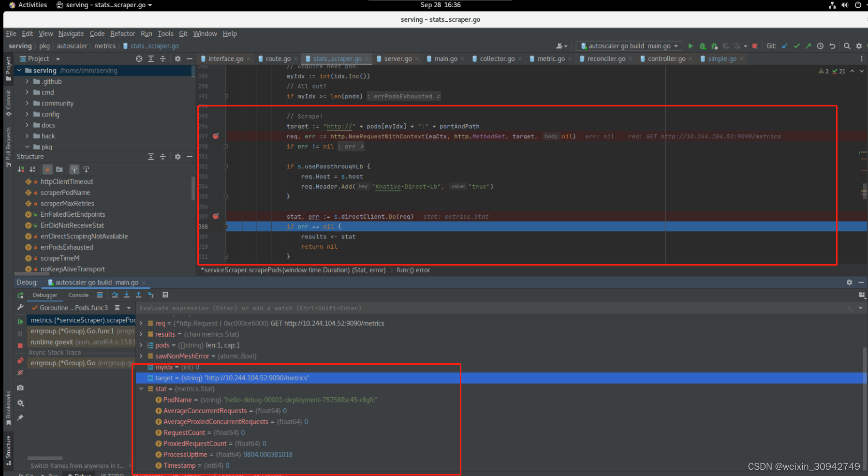Stop the debug session

click(x=20, y=345)
